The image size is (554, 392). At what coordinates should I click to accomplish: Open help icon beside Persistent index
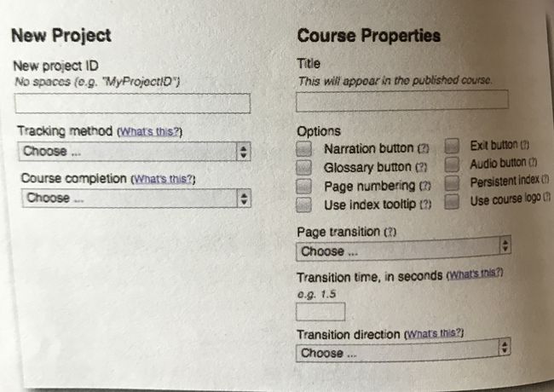tap(545, 179)
